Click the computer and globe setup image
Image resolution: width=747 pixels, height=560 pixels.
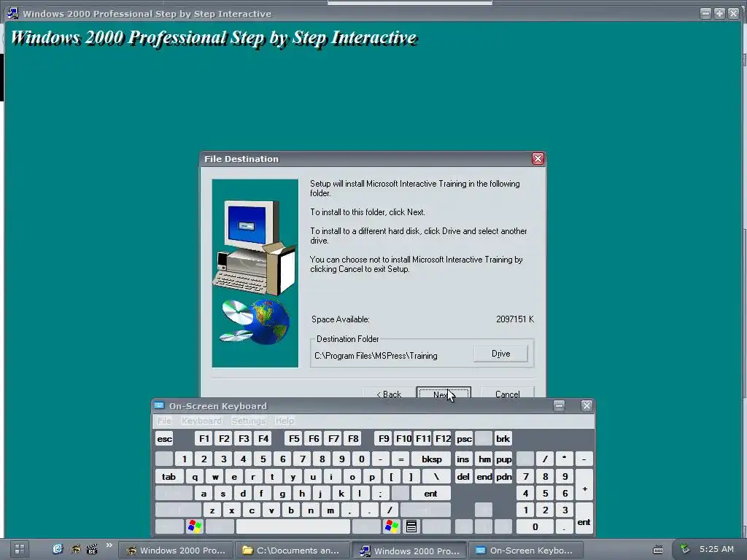point(255,273)
